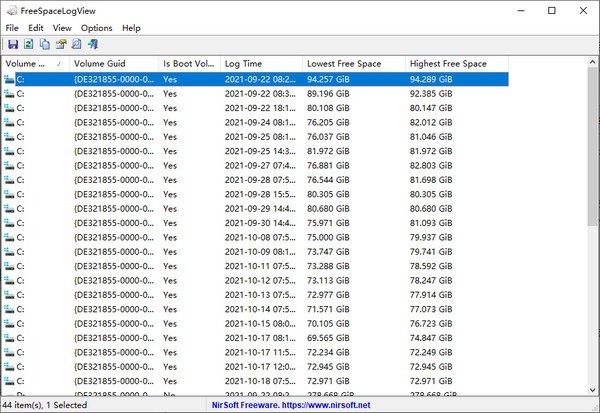Open the Properties toolbar icon
Viewport: 600px width, 413px height.
[61, 44]
